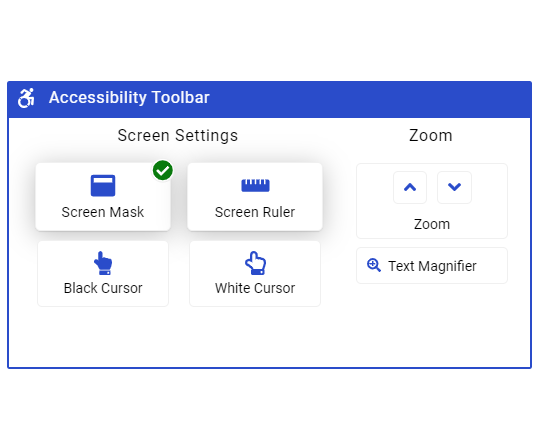The height and width of the screenshot is (440, 540).
Task: Click the black pointing hand cursor icon
Action: pyautogui.click(x=103, y=263)
